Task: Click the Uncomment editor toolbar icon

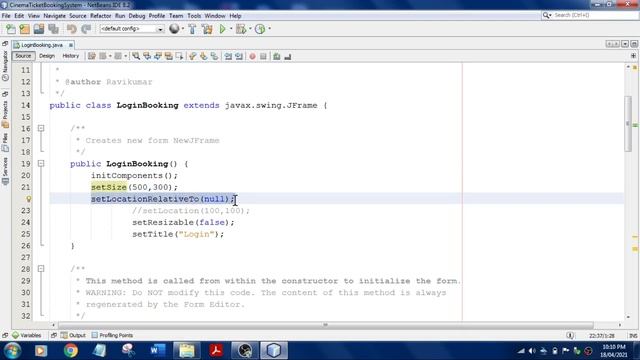Action: coord(288,56)
